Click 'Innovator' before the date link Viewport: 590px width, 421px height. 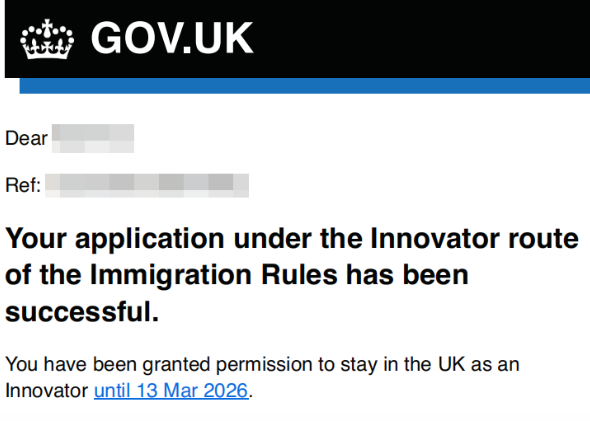point(47,391)
